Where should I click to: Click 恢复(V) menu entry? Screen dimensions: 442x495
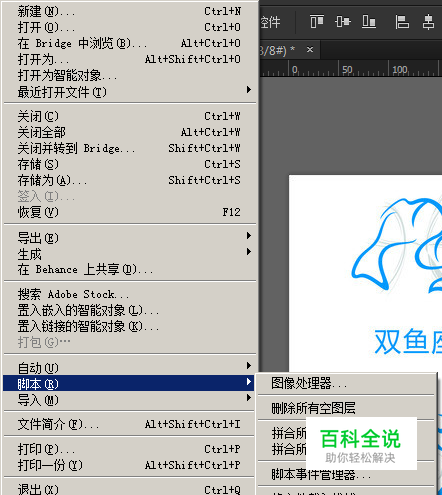pyautogui.click(x=129, y=212)
